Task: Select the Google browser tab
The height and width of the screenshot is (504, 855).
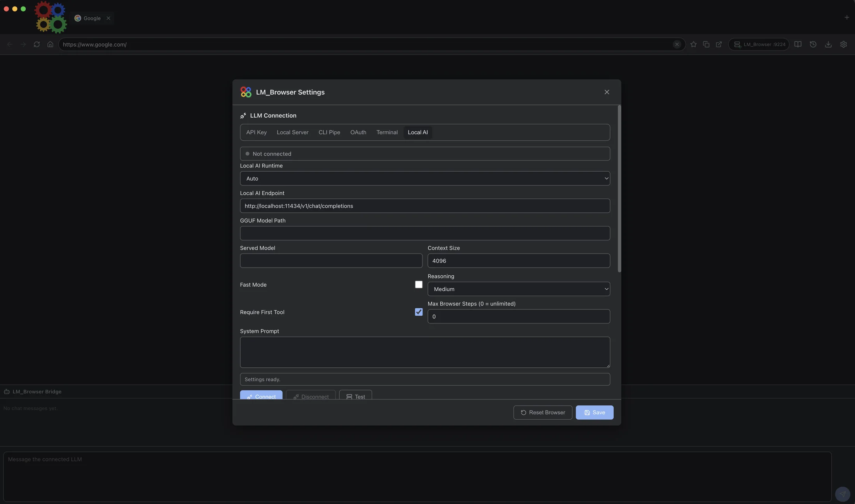Action: click(x=92, y=18)
